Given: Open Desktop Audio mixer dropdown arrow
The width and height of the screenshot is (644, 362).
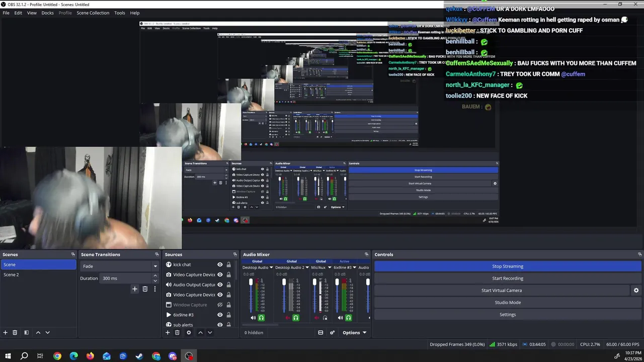Looking at the screenshot, I should pos(271,267).
